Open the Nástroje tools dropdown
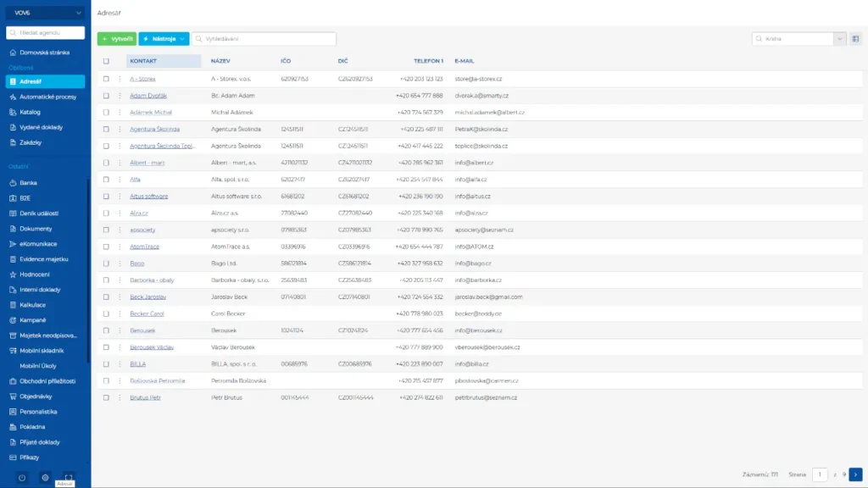The height and width of the screenshot is (488, 868). point(164,39)
